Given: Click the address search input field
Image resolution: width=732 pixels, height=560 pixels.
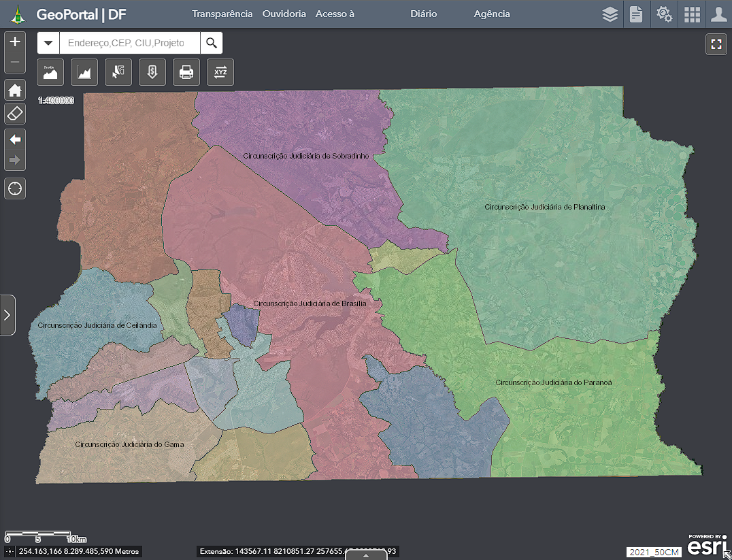Looking at the screenshot, I should coord(129,43).
